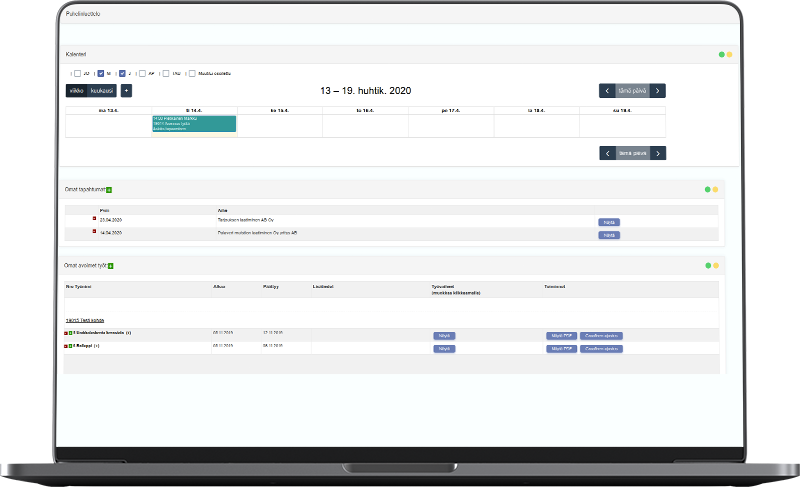
Task: Click the to 16.4. day header
Action: pos(365,111)
